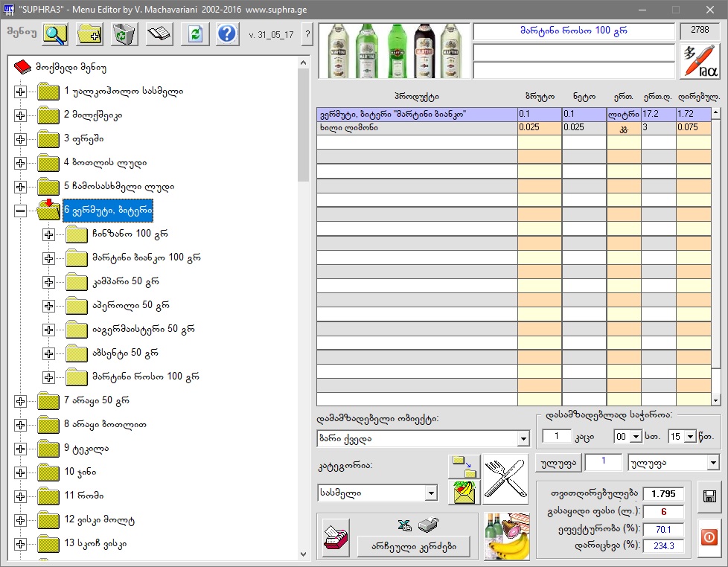Click the red book active menu icon

coord(22,67)
